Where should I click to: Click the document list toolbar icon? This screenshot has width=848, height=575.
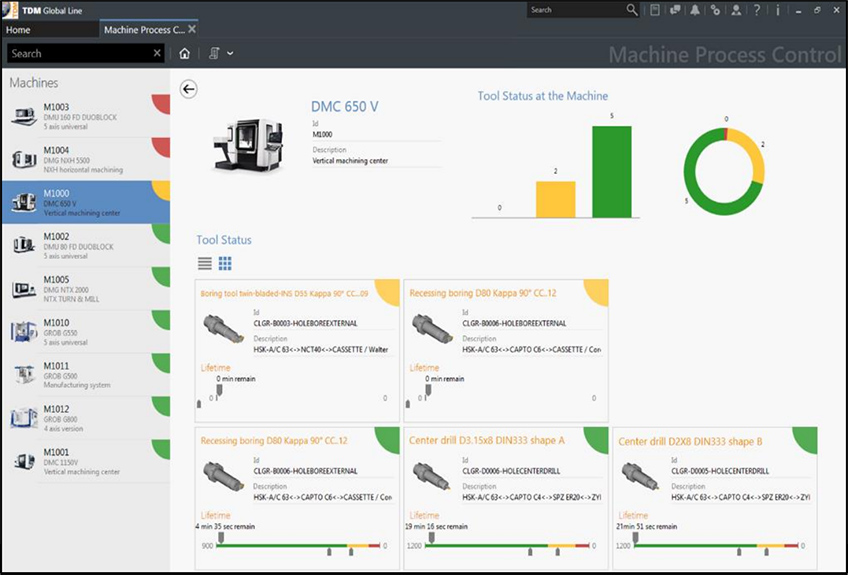click(214, 53)
